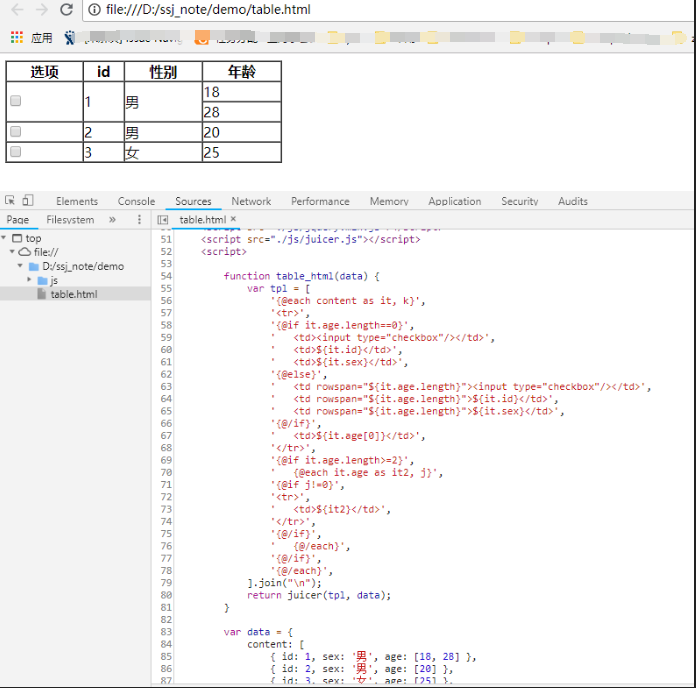Click the 女 cell in row 3
This screenshot has width=696, height=688.
click(163, 152)
